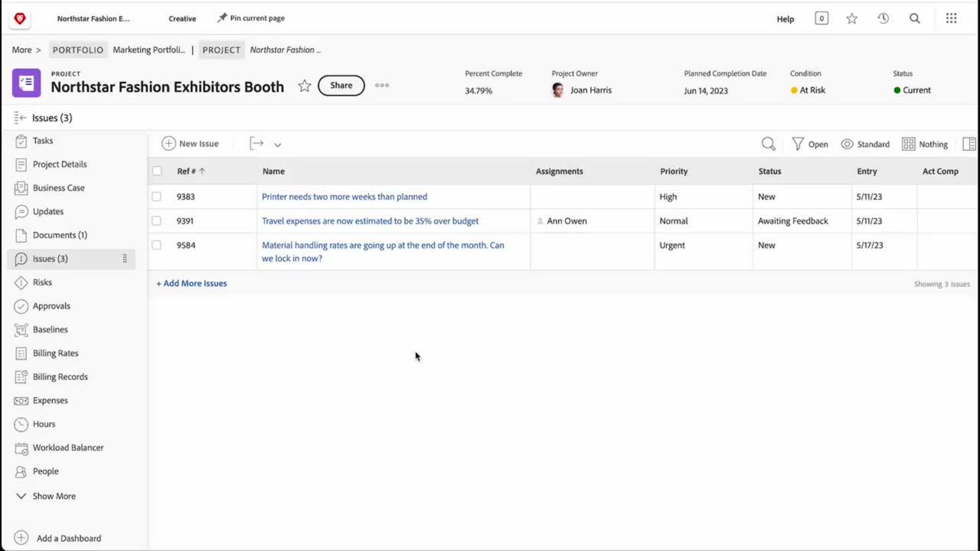The width and height of the screenshot is (980, 551).
Task: Open favorites star in top bar
Action: pyautogui.click(x=851, y=19)
